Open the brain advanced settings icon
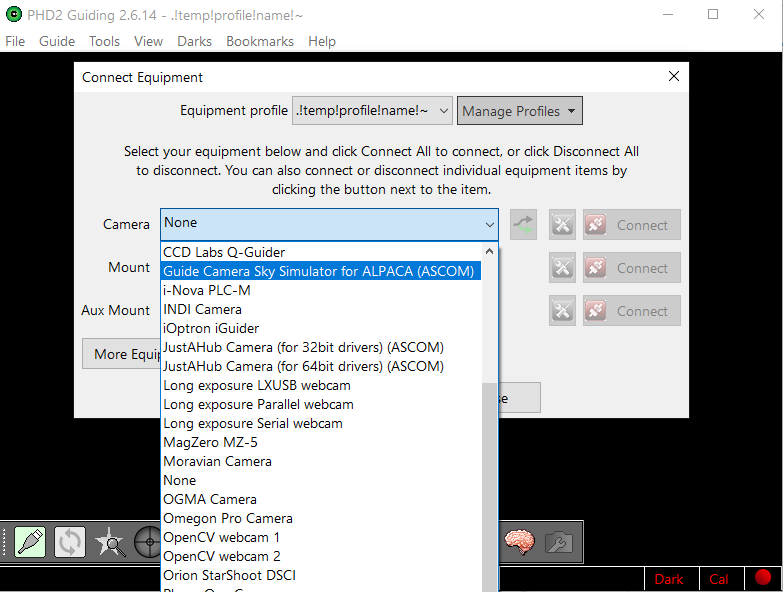 point(518,541)
